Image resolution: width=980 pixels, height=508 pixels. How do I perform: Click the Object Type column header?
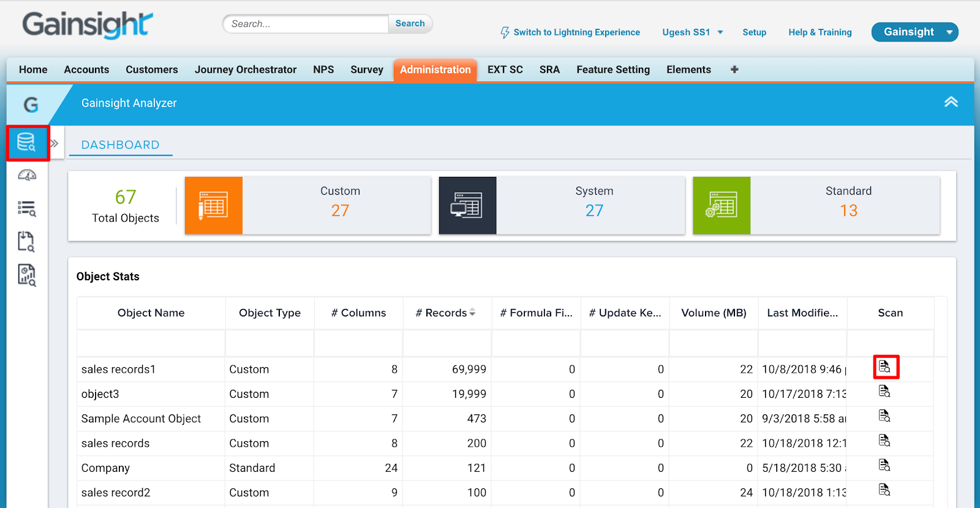(x=269, y=313)
